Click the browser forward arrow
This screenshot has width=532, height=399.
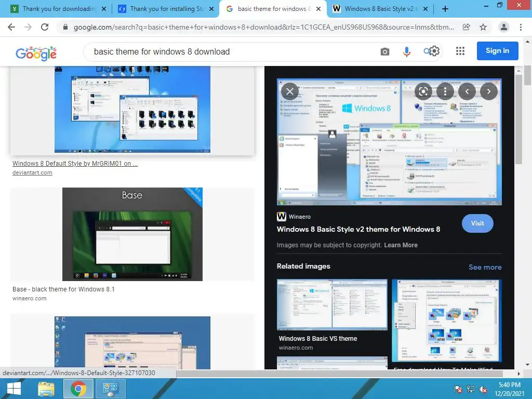coord(28,27)
